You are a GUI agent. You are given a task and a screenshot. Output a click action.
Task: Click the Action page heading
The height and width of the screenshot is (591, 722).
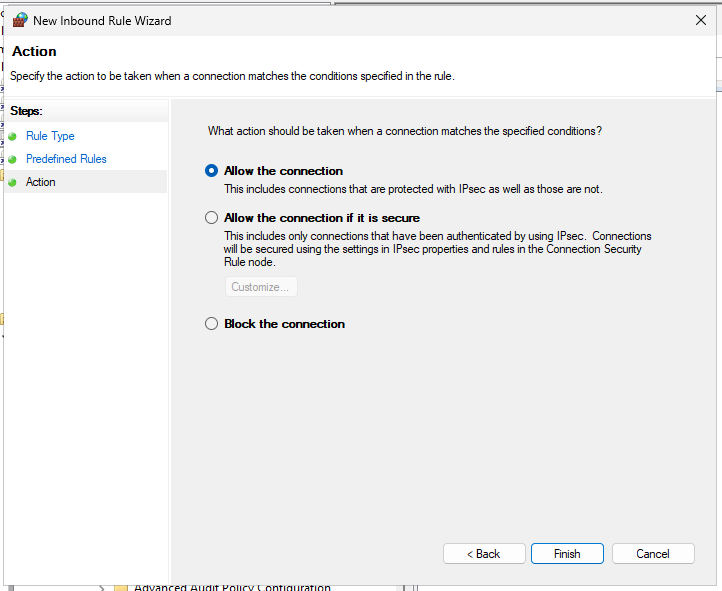[34, 52]
